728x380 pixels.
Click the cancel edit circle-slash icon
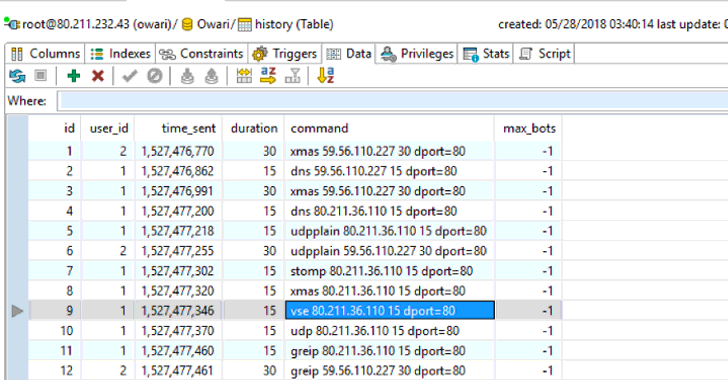[x=155, y=76]
